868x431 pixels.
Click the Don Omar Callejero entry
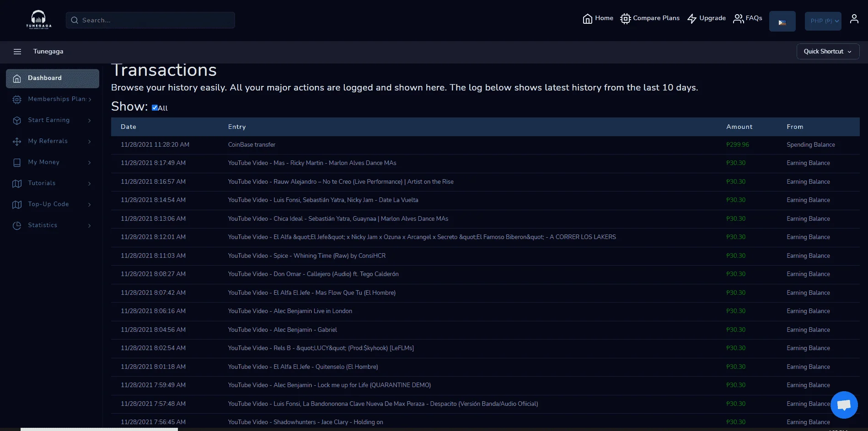click(313, 274)
